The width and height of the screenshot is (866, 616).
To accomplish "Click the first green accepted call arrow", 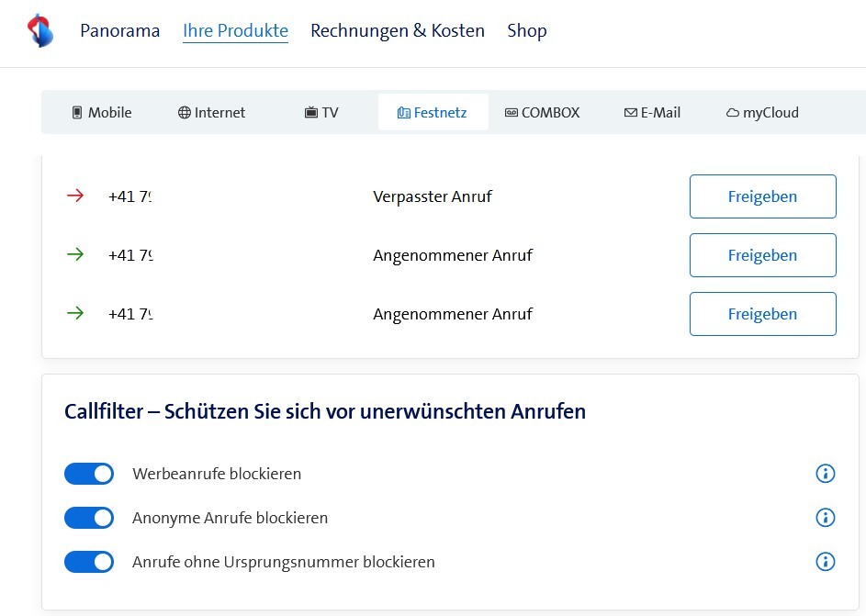I will [x=75, y=255].
